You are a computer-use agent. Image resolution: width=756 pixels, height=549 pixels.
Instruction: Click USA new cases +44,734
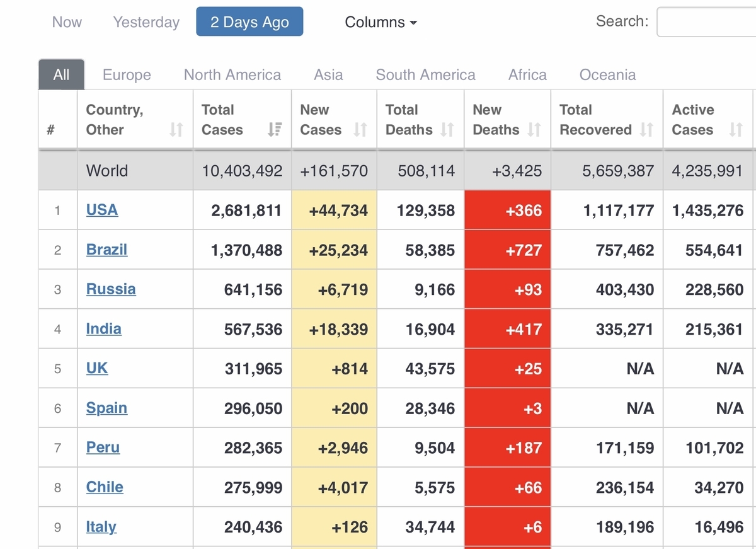pyautogui.click(x=338, y=211)
